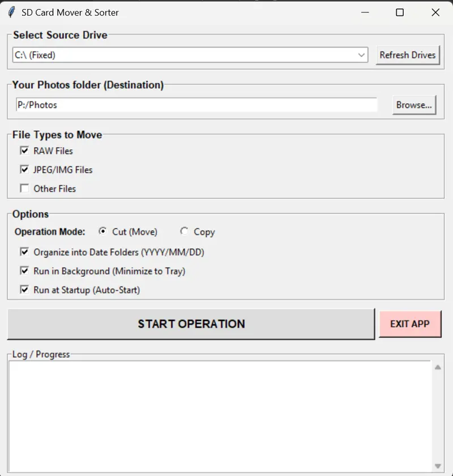Click the pink EXIT APP button
This screenshot has width=453, height=476.
[x=409, y=324]
